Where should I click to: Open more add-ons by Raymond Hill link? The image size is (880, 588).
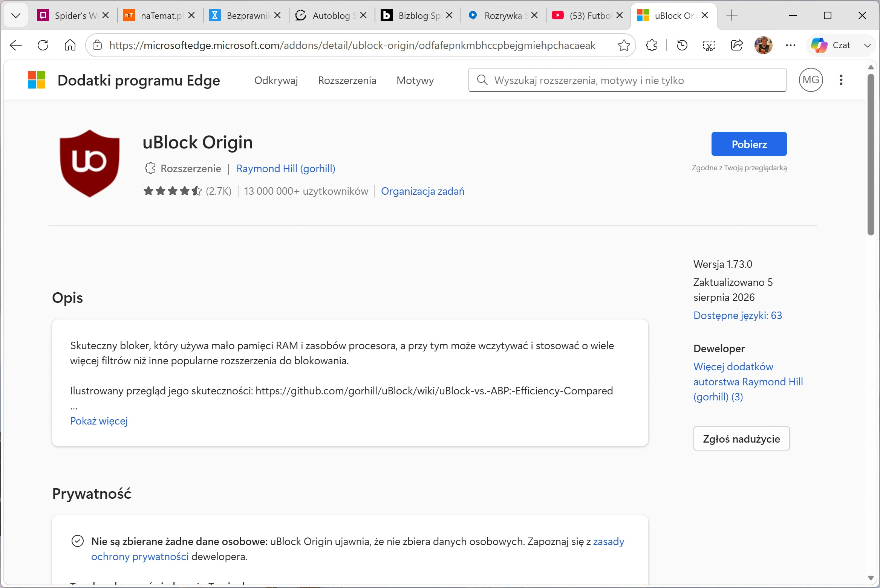coord(748,382)
